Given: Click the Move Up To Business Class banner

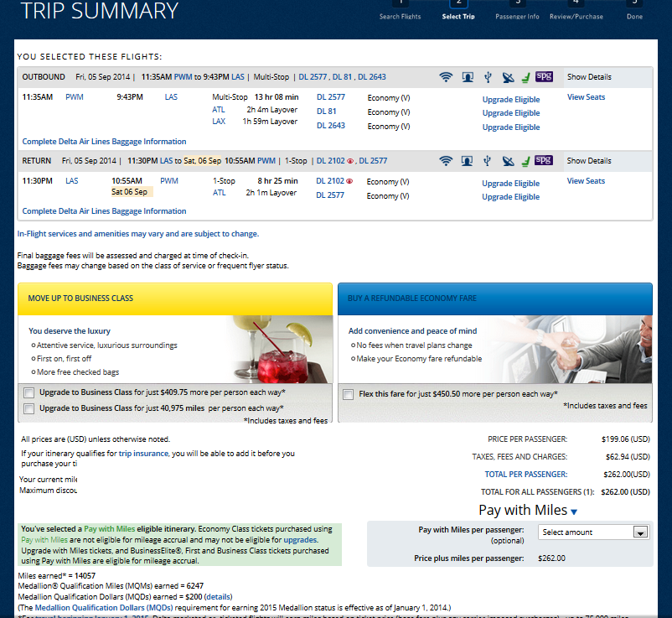Looking at the screenshot, I should pyautogui.click(x=176, y=298).
